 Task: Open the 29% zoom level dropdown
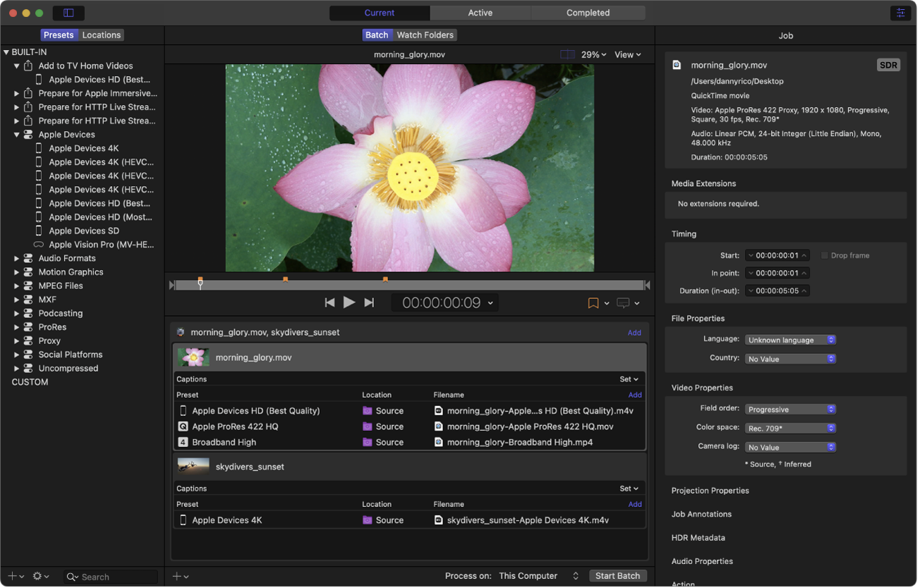point(593,54)
